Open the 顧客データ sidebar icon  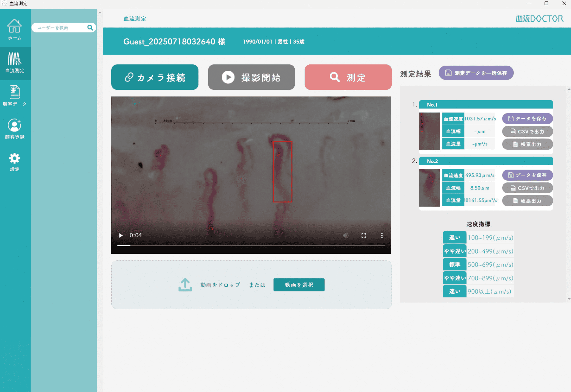tap(14, 96)
